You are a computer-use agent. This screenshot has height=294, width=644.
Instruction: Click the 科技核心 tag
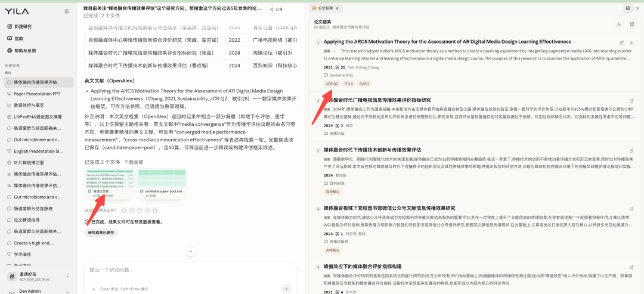point(333,192)
